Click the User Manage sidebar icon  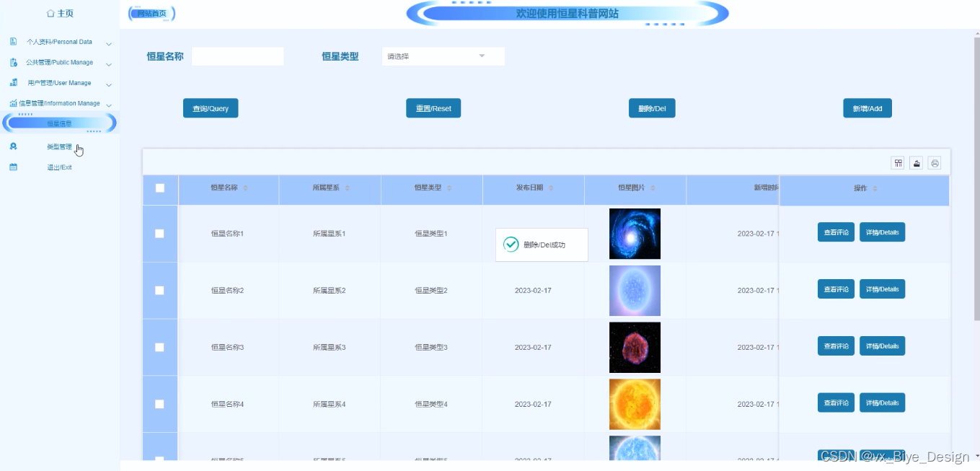pos(13,83)
